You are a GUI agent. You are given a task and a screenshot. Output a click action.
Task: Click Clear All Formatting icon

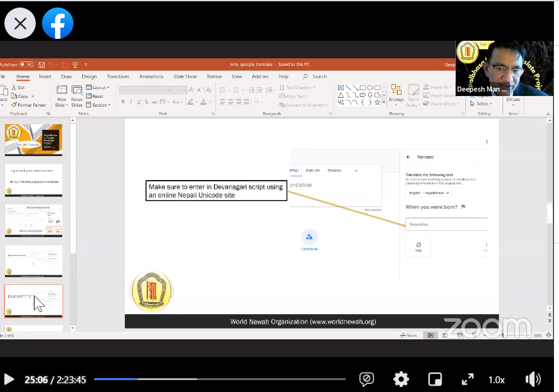(209, 90)
